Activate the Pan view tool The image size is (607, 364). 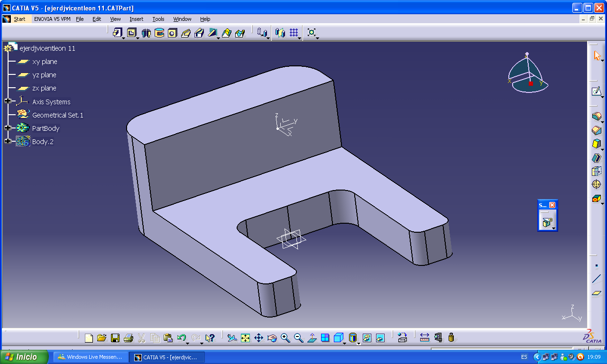click(x=258, y=338)
